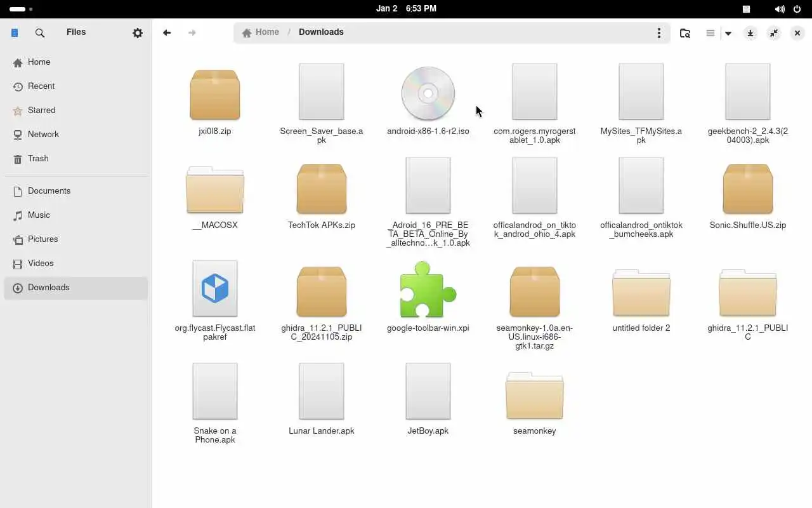
Task: Expand the view options dropdown arrow
Action: coord(728,33)
